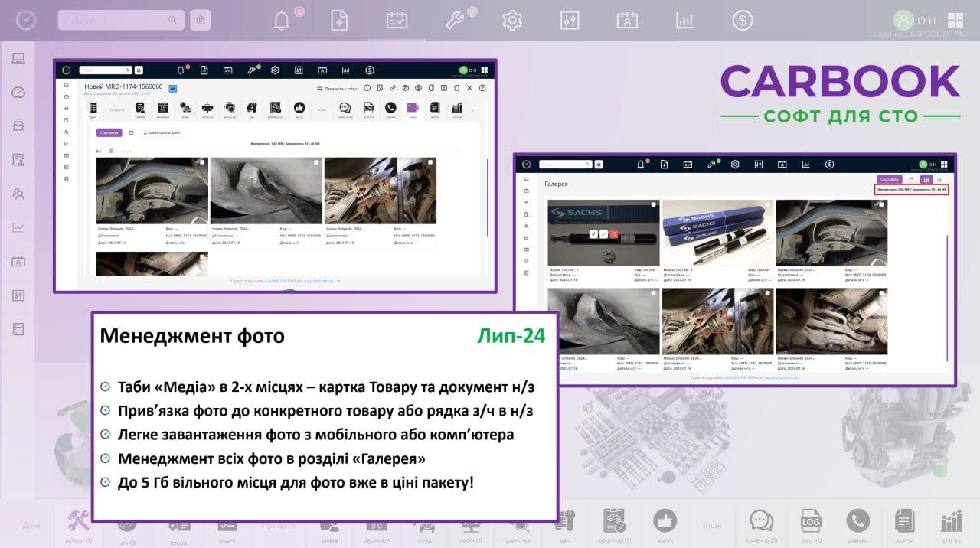Click the settings gear icon in the faded background top bar
This screenshot has width=980, height=548.
click(511, 20)
